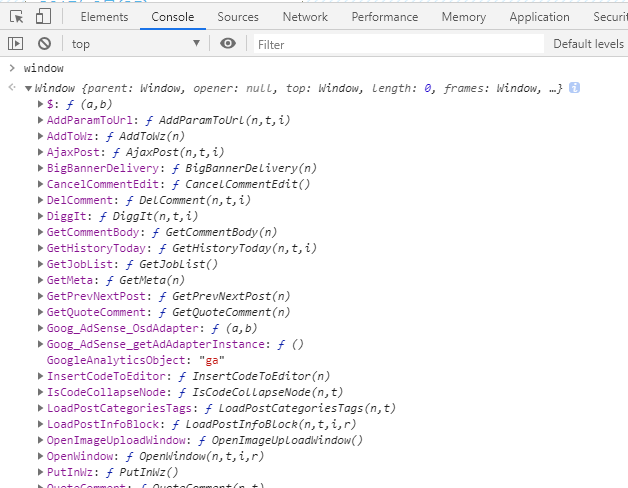Expand the InsertCodeToEditor function
This screenshot has height=488, width=628.
point(40,376)
